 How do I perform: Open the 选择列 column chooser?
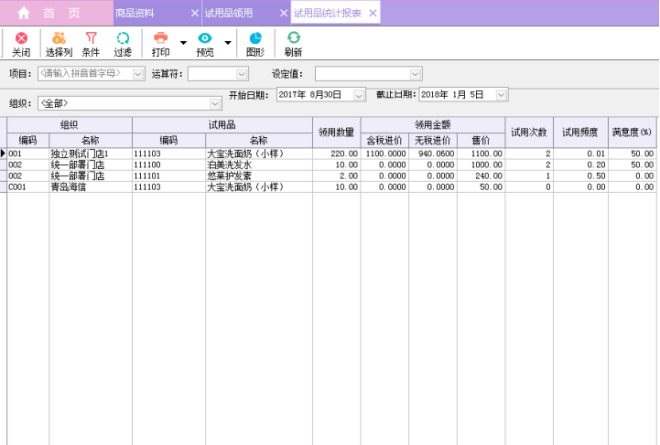tap(59, 44)
